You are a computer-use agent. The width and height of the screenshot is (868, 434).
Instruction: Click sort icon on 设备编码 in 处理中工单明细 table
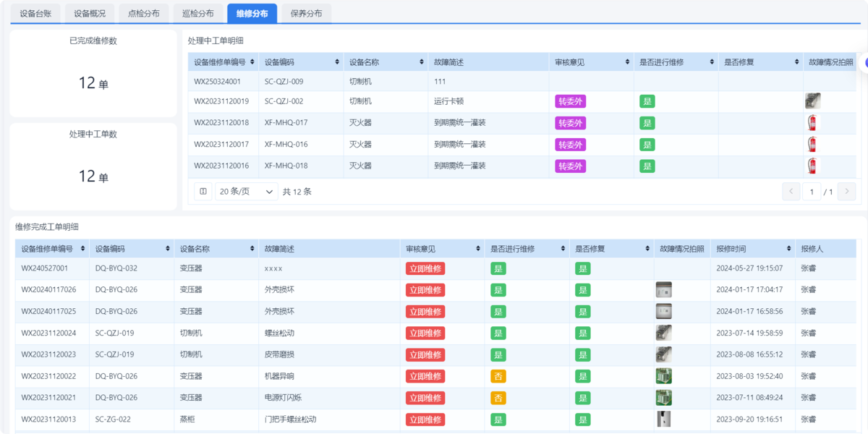(x=336, y=62)
